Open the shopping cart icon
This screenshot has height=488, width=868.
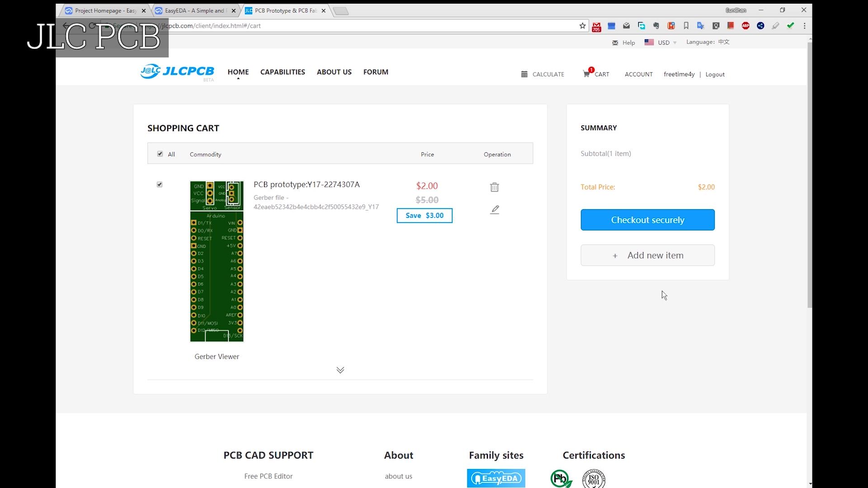point(586,74)
